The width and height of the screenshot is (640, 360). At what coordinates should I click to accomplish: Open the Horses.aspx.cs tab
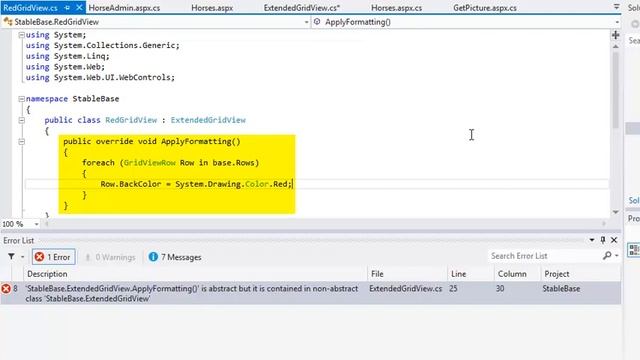pos(396,8)
